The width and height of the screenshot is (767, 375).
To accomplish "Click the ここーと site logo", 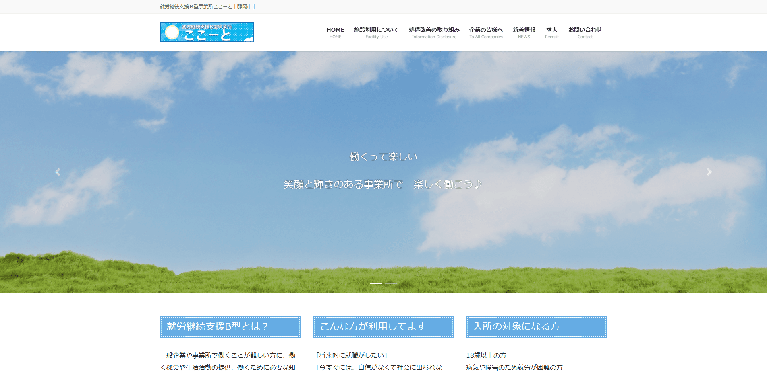I will [x=206, y=32].
